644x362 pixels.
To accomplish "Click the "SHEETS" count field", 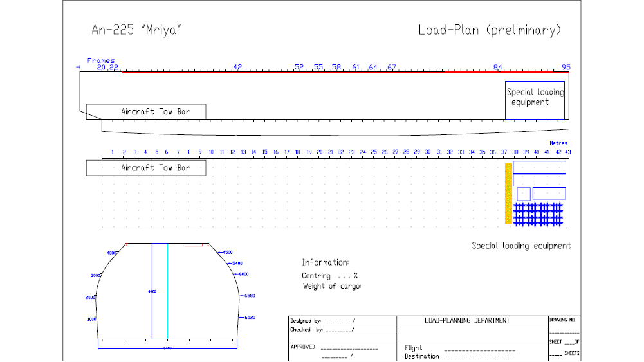I will tap(564, 353).
